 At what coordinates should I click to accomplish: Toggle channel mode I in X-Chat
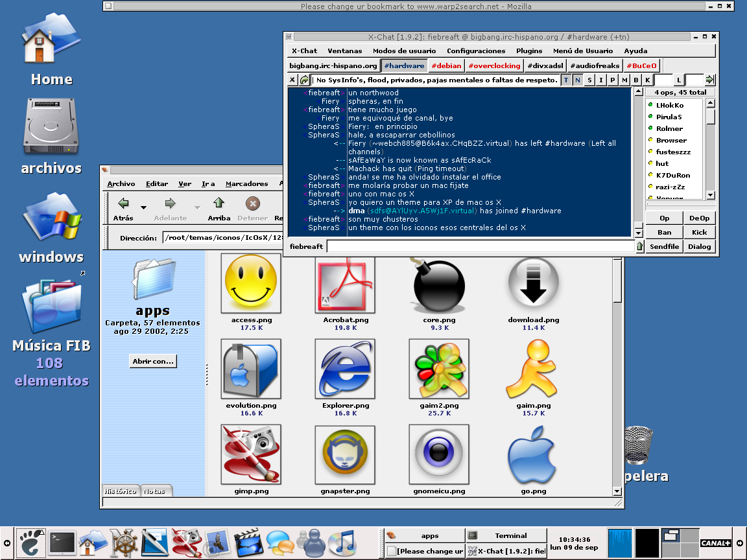(x=600, y=80)
